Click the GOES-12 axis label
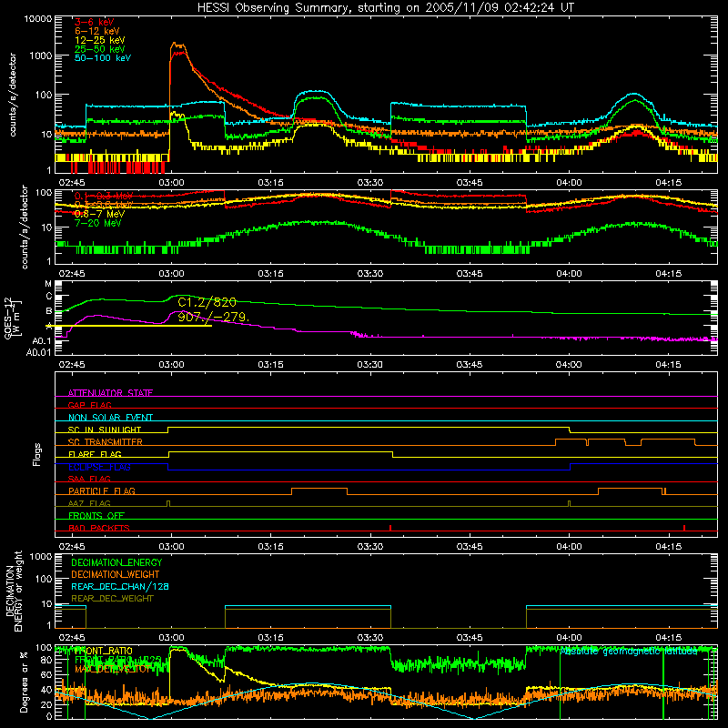The height and width of the screenshot is (728, 728). [x=12, y=318]
